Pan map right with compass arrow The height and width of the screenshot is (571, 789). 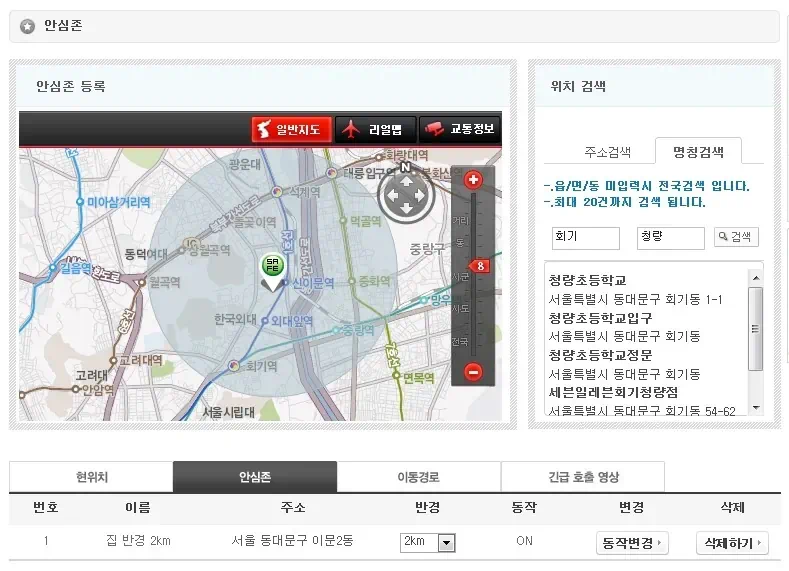tap(421, 196)
